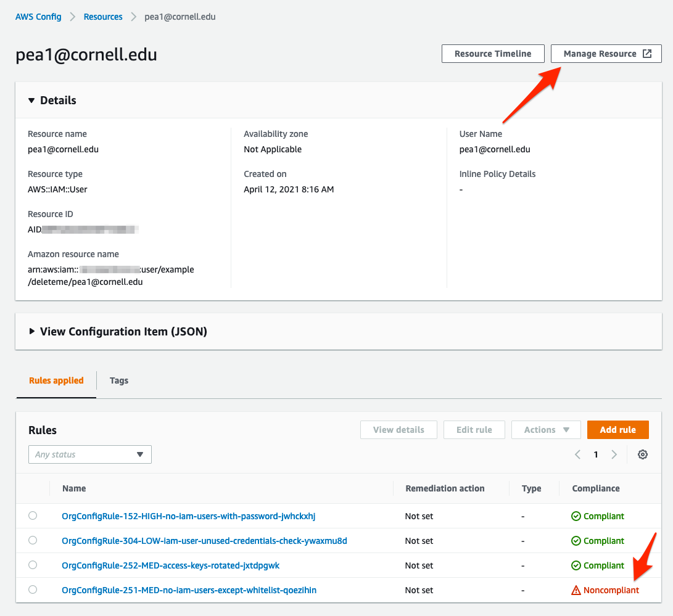Select radio for access-keys-rotated rule

pyautogui.click(x=33, y=565)
